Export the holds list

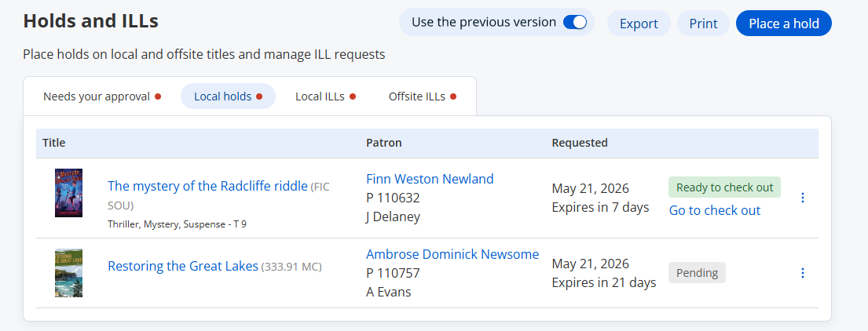639,24
